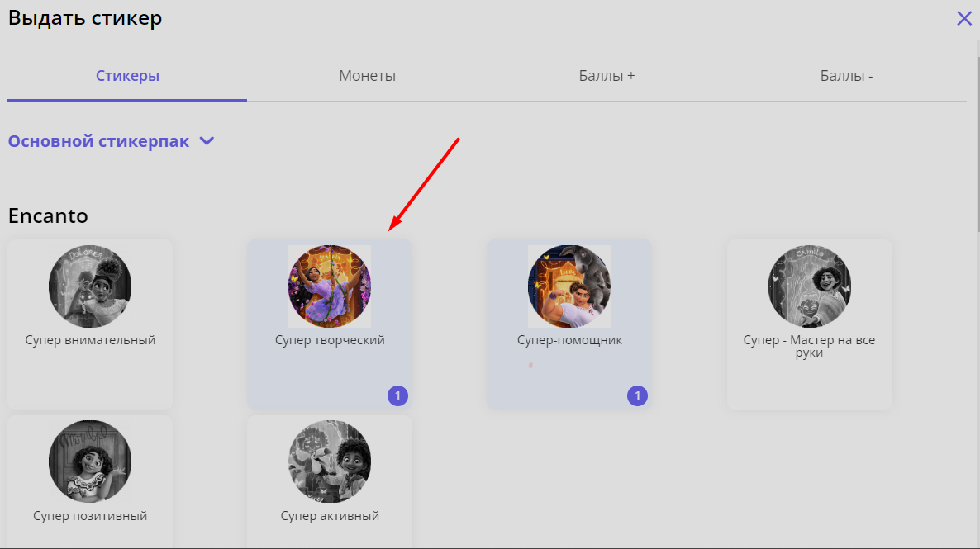Open the Монеты tab
The image size is (980, 549).
coord(367,76)
